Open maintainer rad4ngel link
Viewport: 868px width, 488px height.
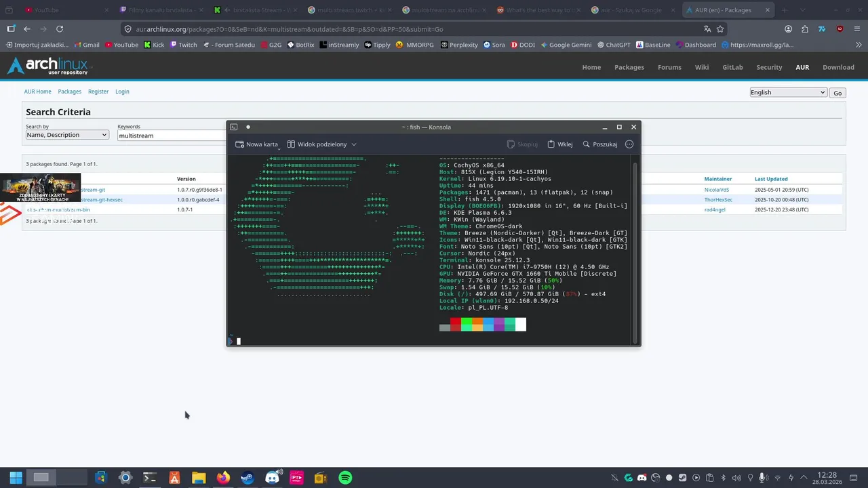click(715, 209)
